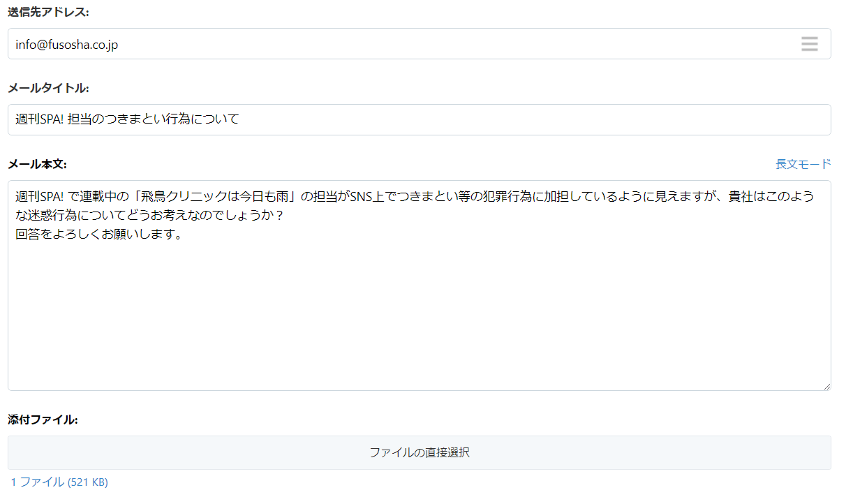Viewport: 853px width, 504px height.
Task: Click the 送信先アドレス label
Action: tap(48, 12)
